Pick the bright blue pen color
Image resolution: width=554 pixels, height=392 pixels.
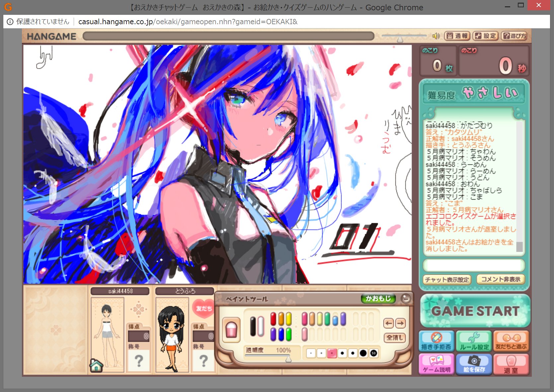(281, 334)
